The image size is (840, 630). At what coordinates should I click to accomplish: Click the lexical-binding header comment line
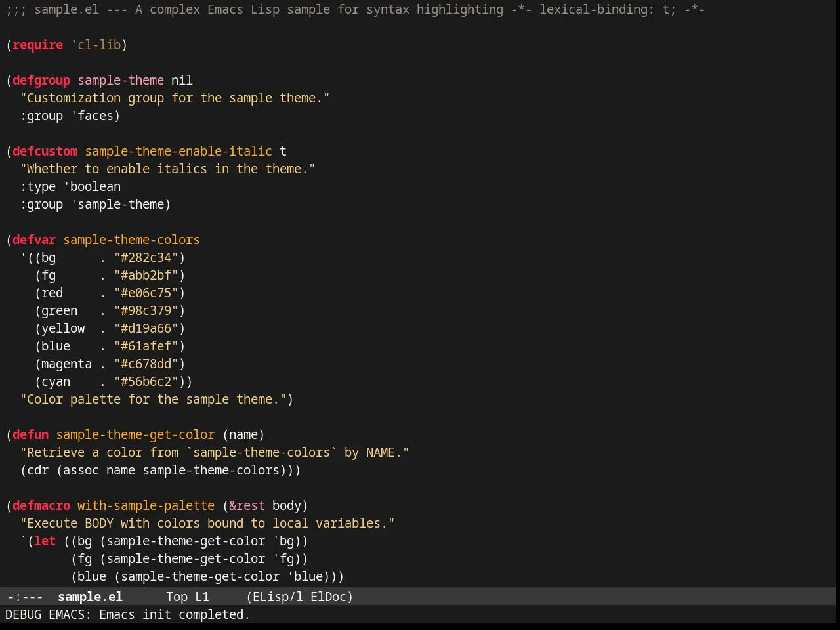[x=355, y=9]
